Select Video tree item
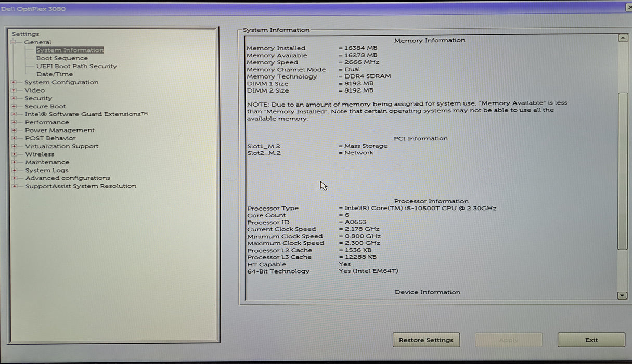Image resolution: width=632 pixels, height=364 pixels. 35,90
